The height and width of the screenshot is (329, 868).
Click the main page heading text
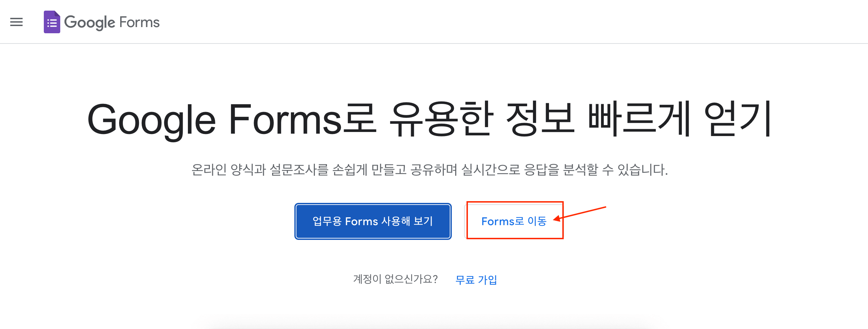click(x=434, y=118)
